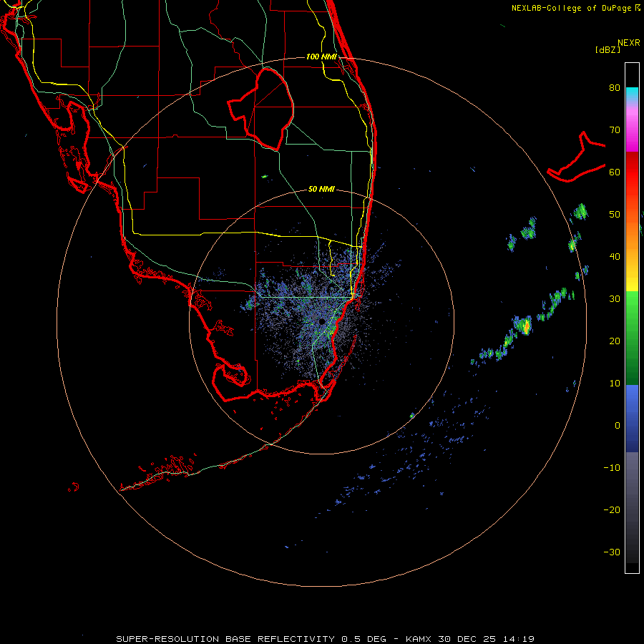Click the blue band of the color bar
Viewport: 644px width, 644px height.
[632, 419]
